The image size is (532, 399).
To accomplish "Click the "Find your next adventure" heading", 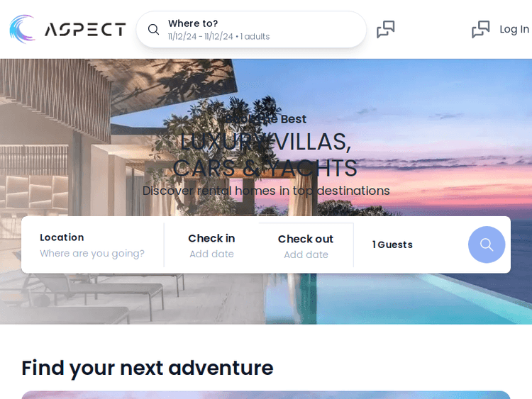I will tap(148, 368).
